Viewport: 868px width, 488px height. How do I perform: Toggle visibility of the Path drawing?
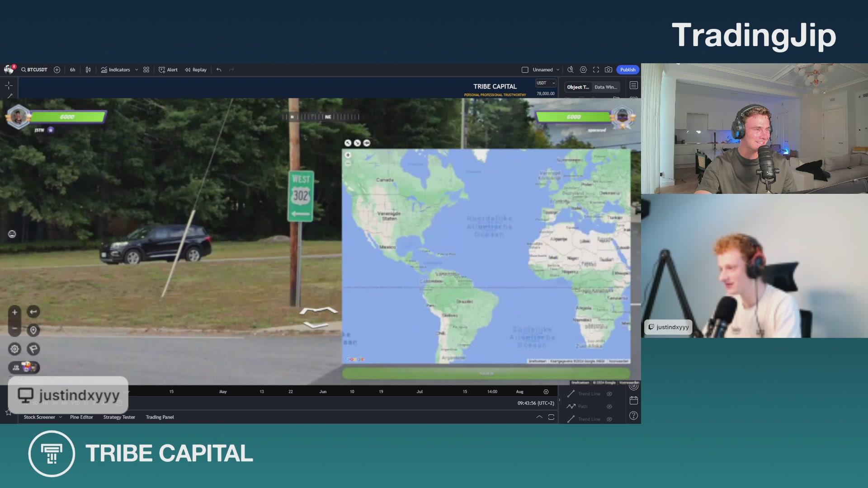click(609, 407)
